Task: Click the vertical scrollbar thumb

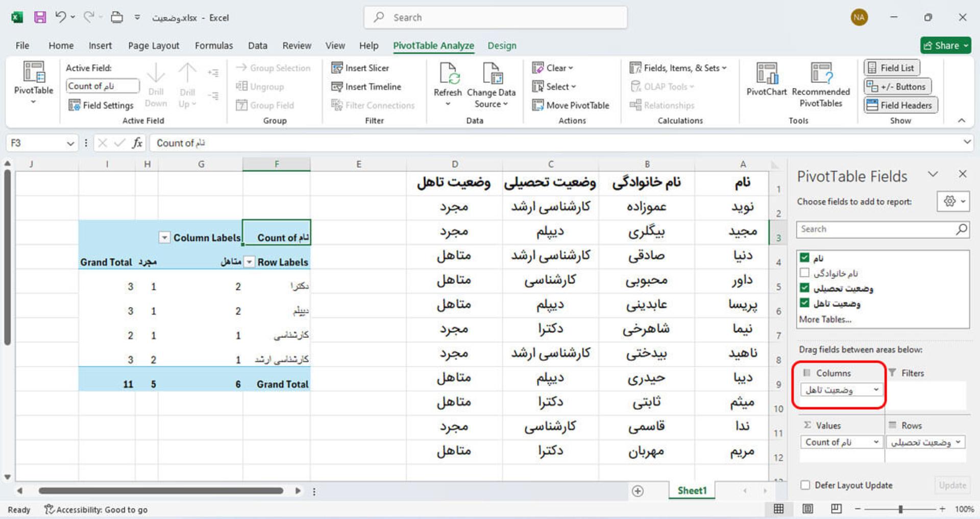Action: click(x=7, y=258)
